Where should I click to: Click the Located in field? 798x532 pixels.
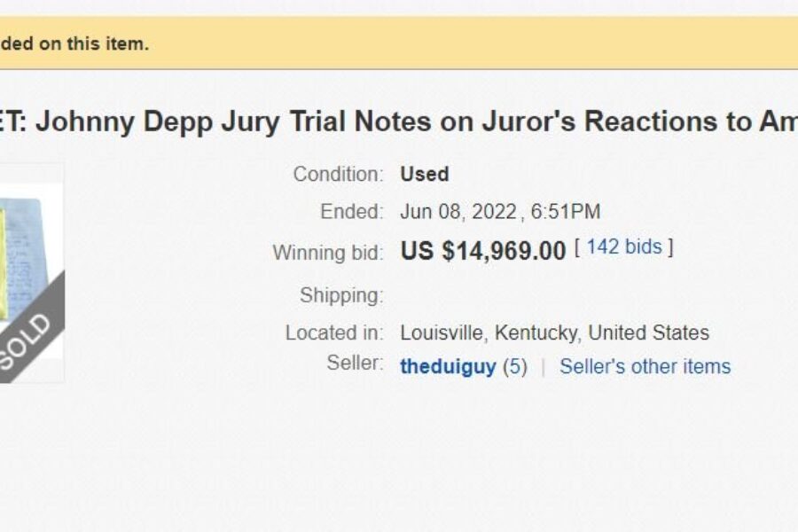coord(333,333)
